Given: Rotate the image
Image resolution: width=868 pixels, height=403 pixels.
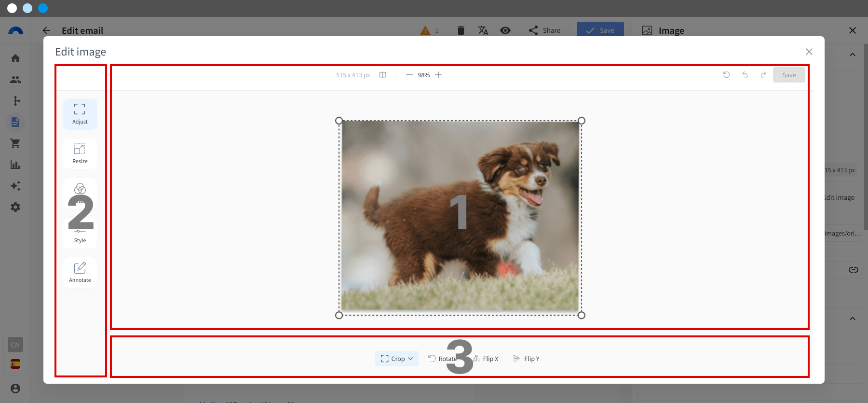Looking at the screenshot, I should [442, 359].
